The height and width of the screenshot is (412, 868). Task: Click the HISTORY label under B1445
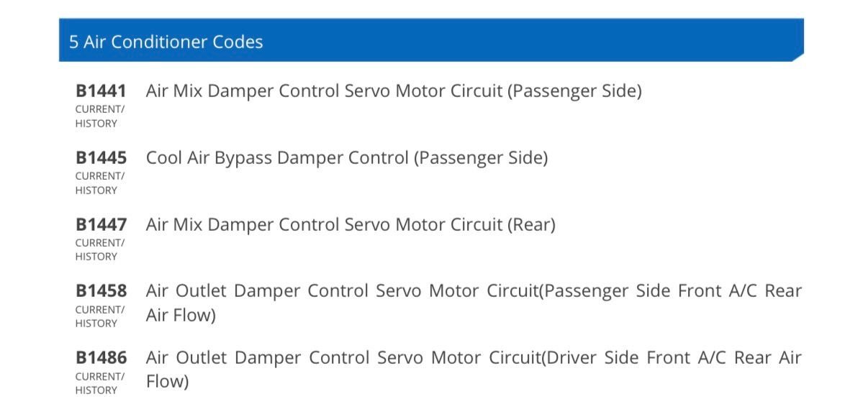click(x=96, y=191)
